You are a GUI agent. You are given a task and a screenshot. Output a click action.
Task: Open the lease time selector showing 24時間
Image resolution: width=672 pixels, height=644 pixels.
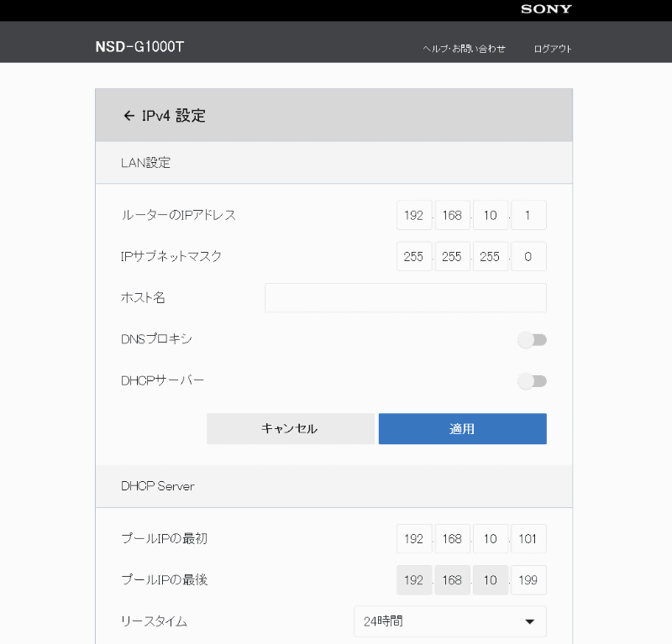tap(450, 621)
